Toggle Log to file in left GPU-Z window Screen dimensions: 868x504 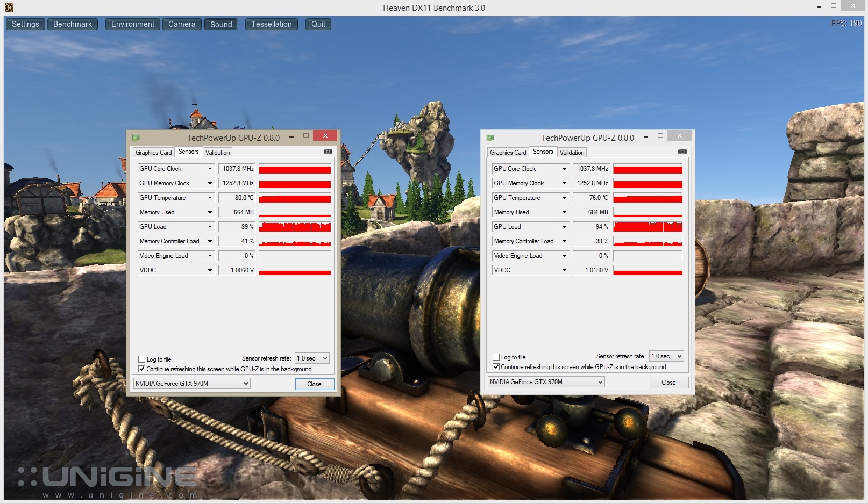pyautogui.click(x=142, y=359)
